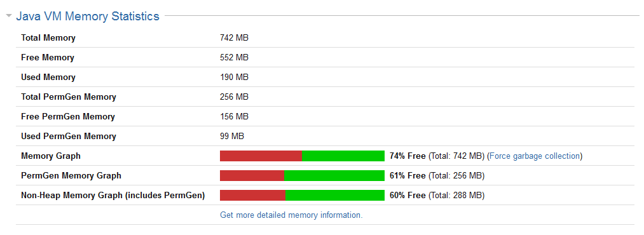644x235 pixels.
Task: Click the Force garbage collection link
Action: pos(535,156)
